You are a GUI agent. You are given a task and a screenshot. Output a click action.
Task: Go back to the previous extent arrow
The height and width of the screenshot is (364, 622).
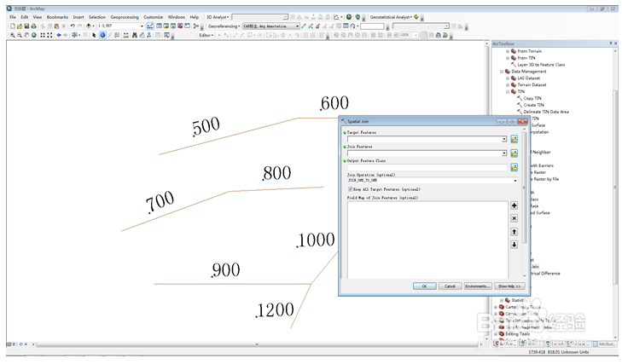[59, 35]
